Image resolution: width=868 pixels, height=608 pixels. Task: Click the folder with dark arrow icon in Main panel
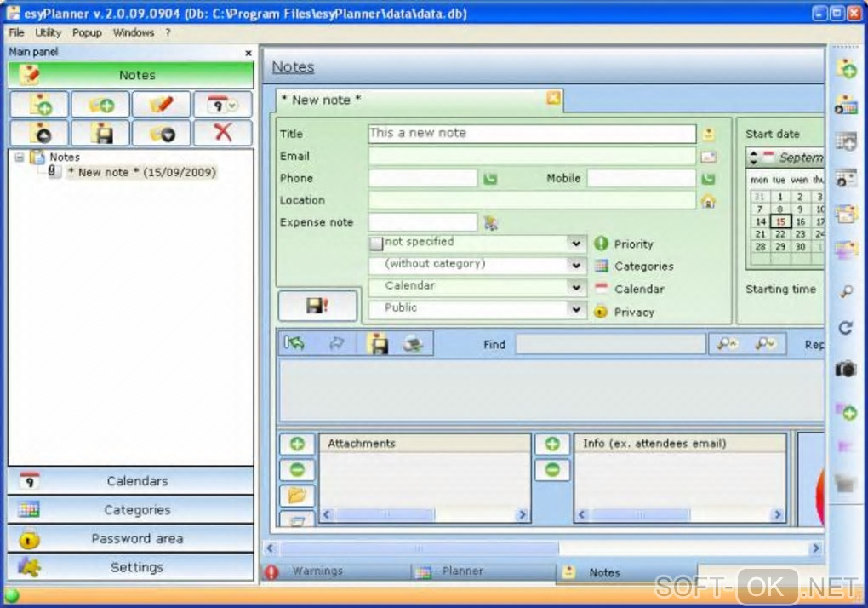pos(162,133)
